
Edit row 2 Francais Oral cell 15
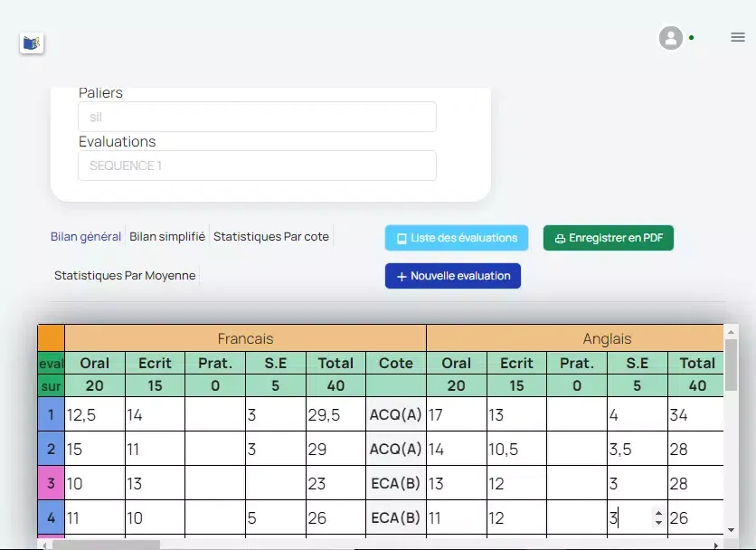tap(95, 449)
